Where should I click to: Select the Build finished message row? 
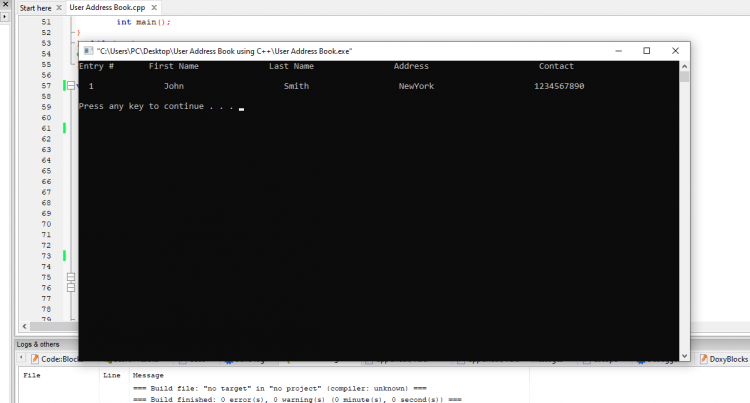297,399
